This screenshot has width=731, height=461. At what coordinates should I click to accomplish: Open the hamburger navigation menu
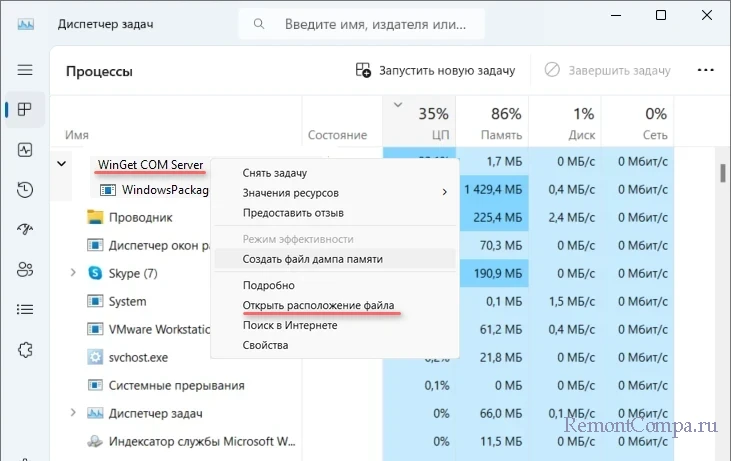[x=25, y=70]
